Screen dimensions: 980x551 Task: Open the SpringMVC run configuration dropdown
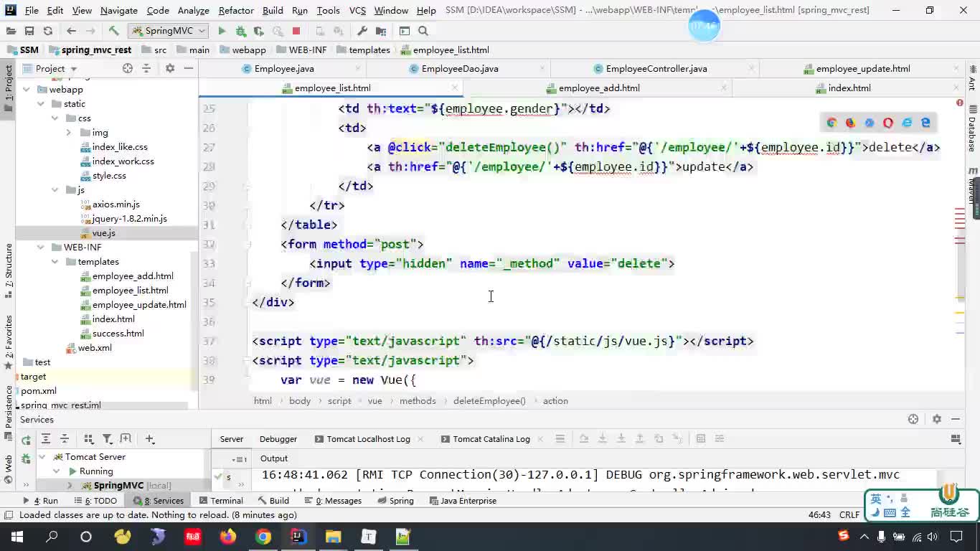[169, 31]
